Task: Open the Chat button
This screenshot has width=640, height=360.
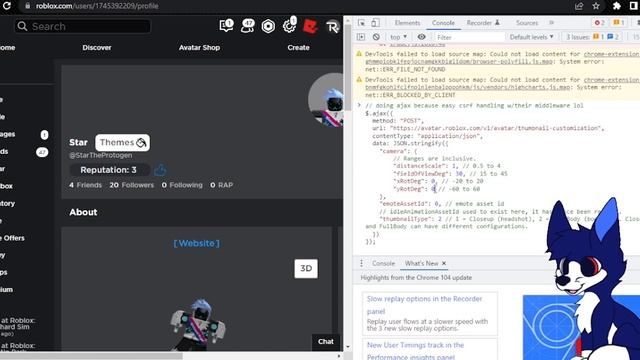Action: click(326, 342)
